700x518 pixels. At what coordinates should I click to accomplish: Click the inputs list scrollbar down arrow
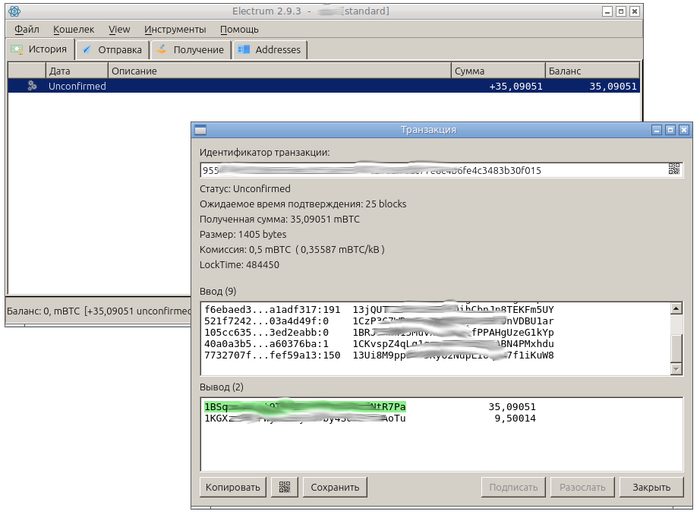point(676,368)
